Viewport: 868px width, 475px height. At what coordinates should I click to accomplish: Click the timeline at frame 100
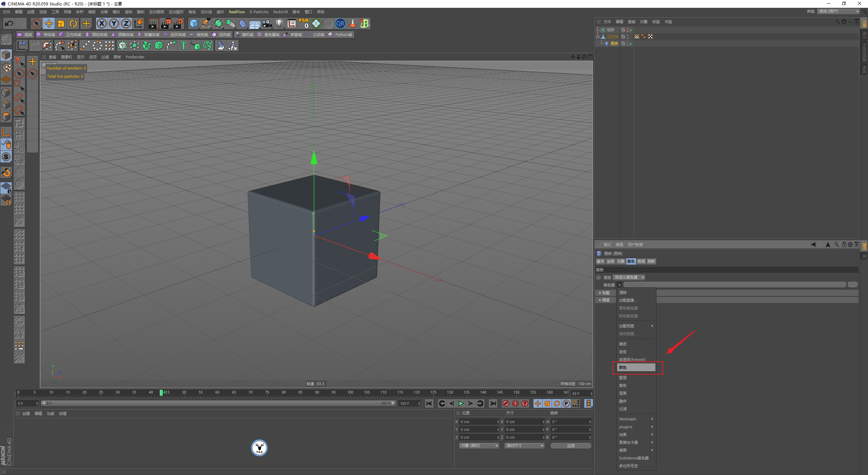point(350,393)
